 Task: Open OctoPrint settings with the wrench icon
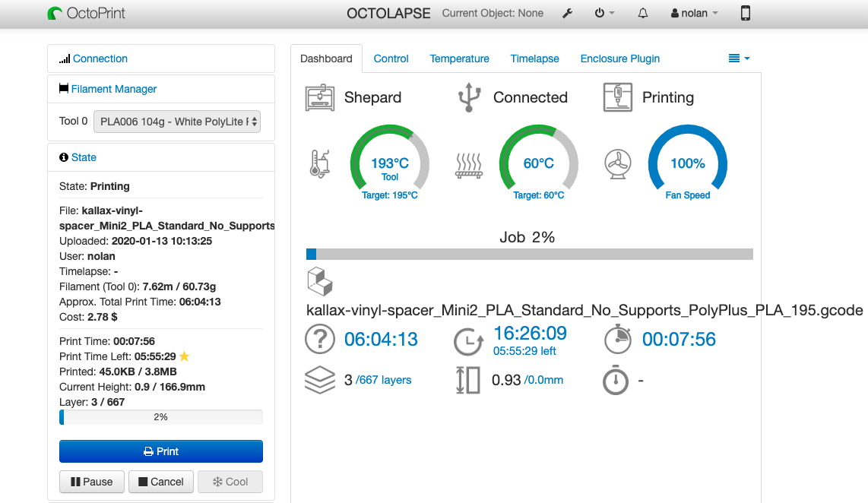pyautogui.click(x=567, y=13)
